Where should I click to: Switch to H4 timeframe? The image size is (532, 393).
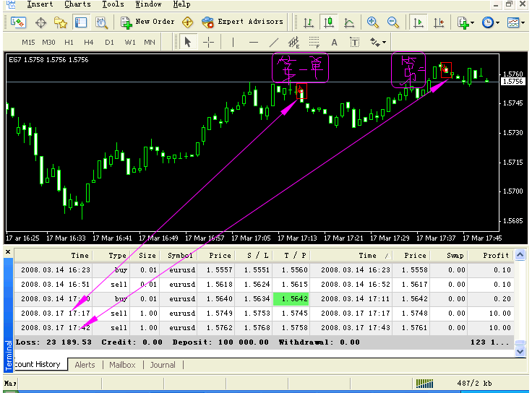click(89, 42)
